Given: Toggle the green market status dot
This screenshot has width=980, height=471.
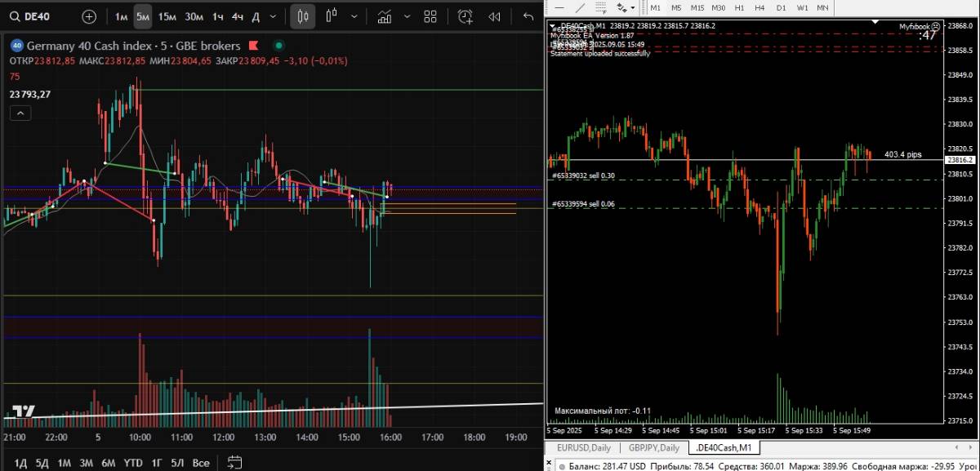Looking at the screenshot, I should 278,46.
